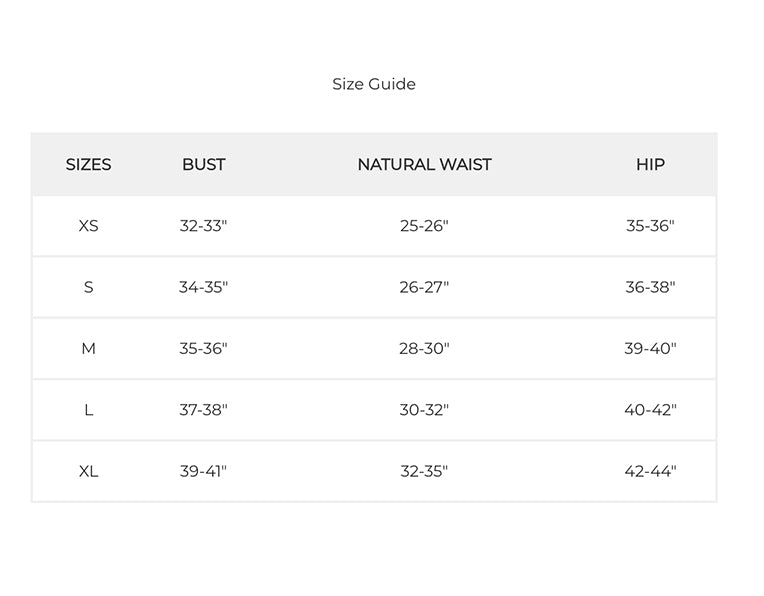Click the L hip value 40-42"
Viewport: 764px width, 596px height.
[x=650, y=410]
